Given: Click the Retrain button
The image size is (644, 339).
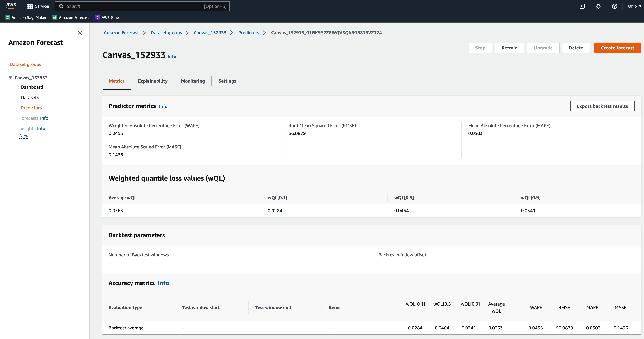Looking at the screenshot, I should (509, 48).
